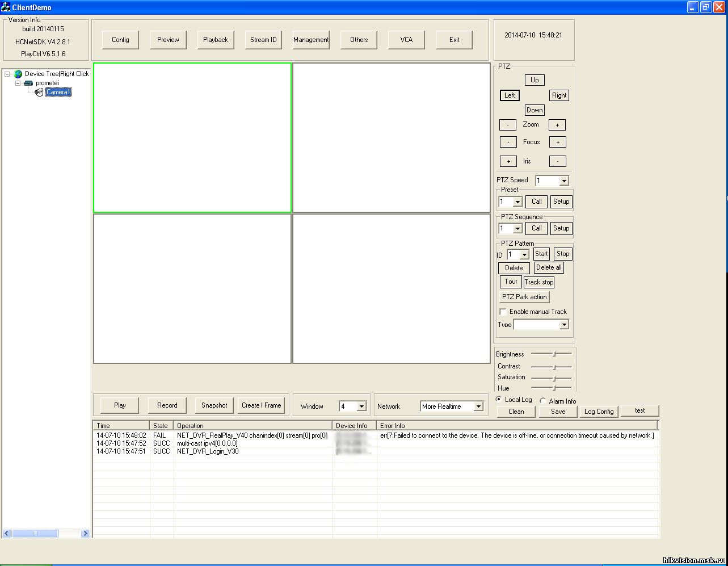Open the Stream ID section

coord(263,40)
